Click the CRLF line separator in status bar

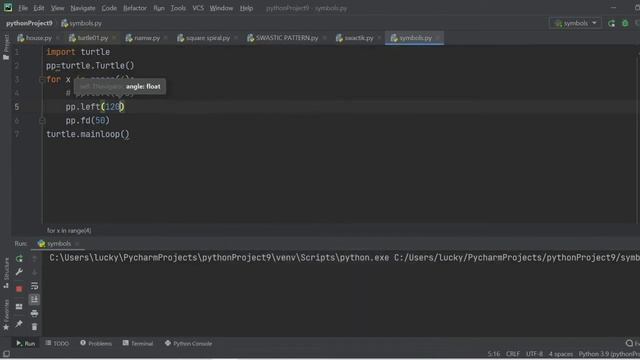coord(513,354)
